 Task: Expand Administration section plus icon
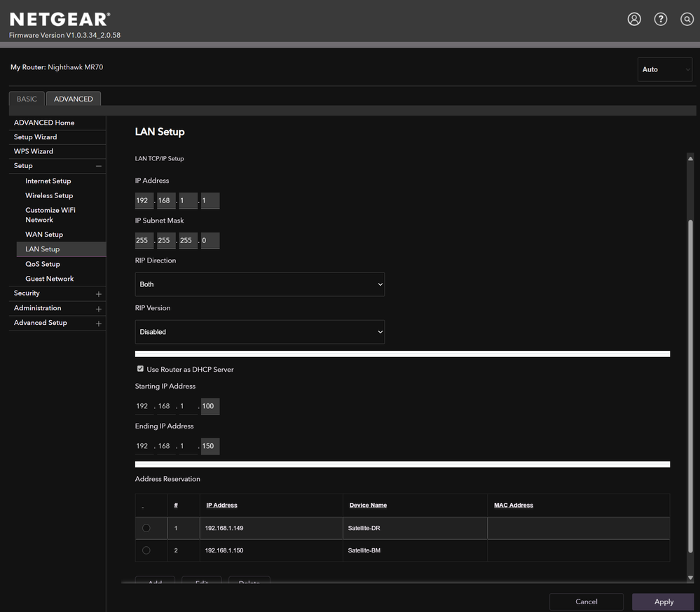tap(98, 309)
